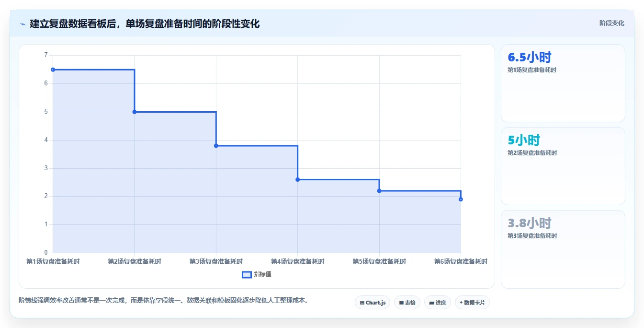Image resolution: width=644 pixels, height=328 pixels.
Task: Click the Chart.js tag button
Action: pyautogui.click(x=373, y=303)
